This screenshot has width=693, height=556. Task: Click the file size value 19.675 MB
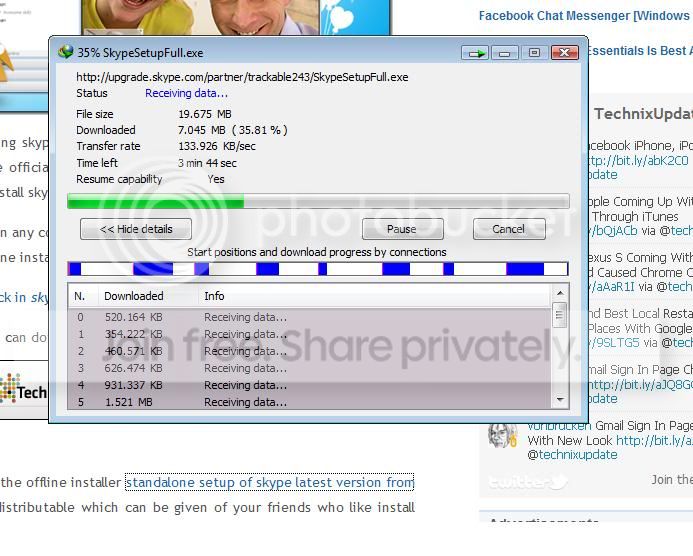coord(205,114)
